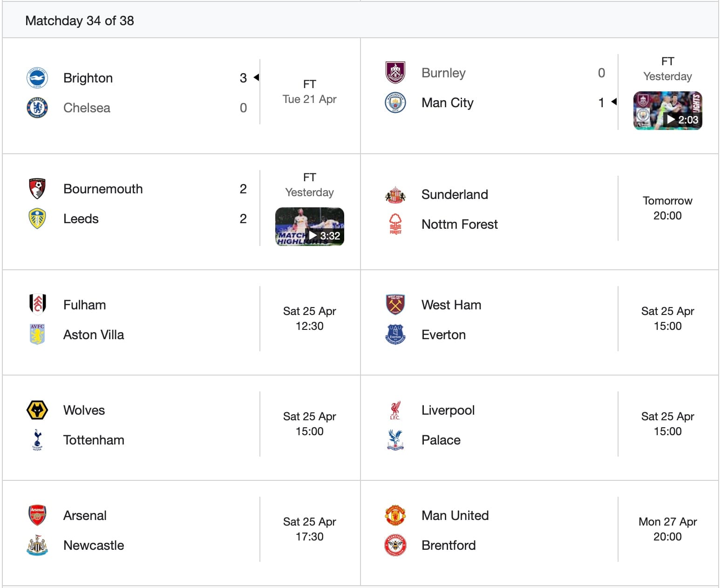Play the Bournemouth vs Leeds match highlights
721x588 pixels.
[310, 227]
